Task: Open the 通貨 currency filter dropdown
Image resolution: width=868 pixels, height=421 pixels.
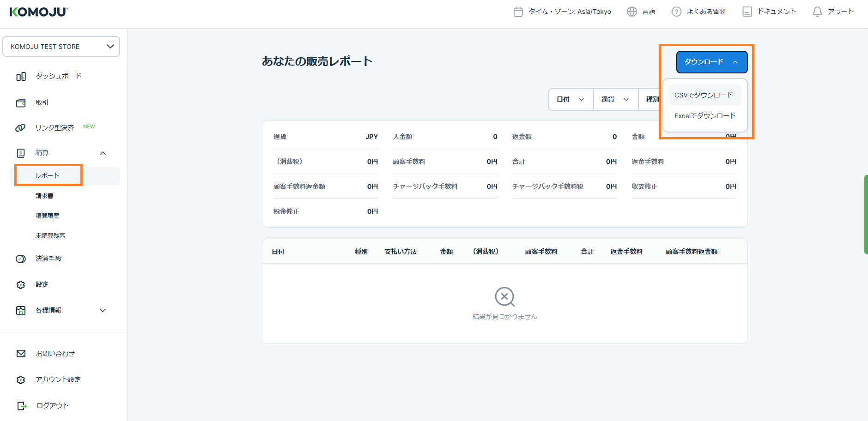Action: 615,100
